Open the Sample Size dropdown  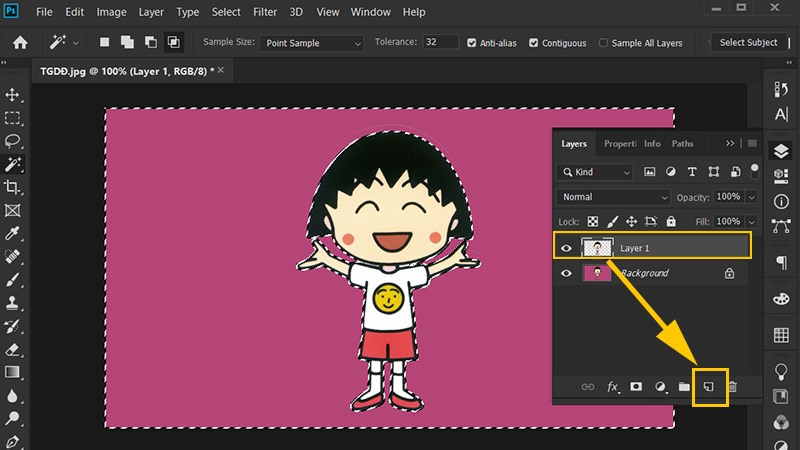[x=311, y=43]
